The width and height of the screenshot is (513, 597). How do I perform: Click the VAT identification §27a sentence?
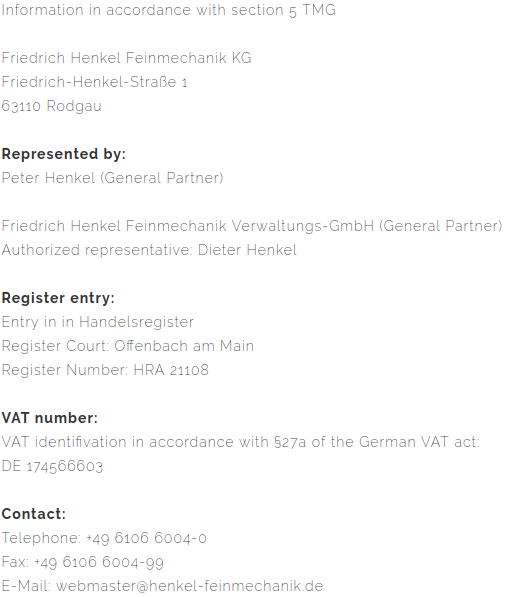click(241, 442)
